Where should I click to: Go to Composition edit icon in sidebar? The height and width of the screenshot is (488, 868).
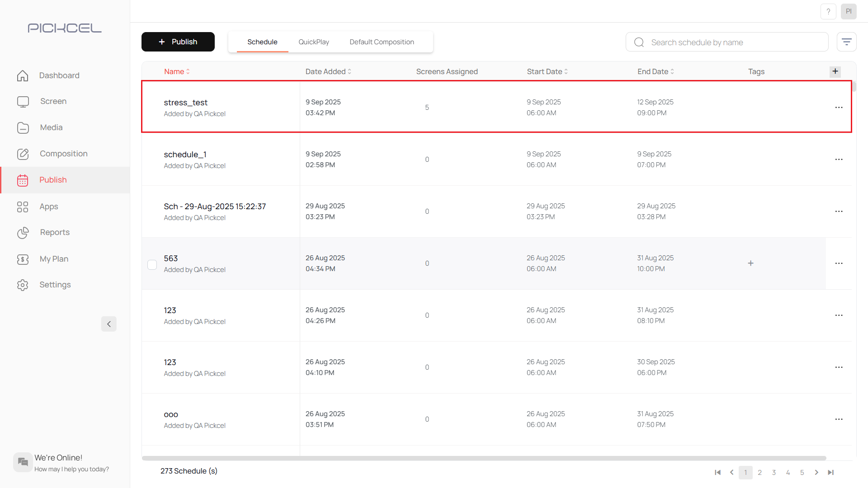(23, 154)
